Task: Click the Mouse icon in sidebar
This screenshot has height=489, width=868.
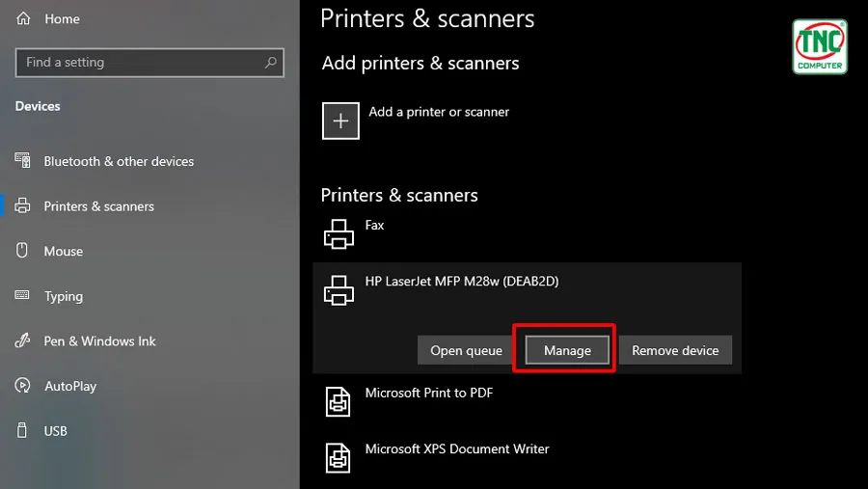Action: 22,251
